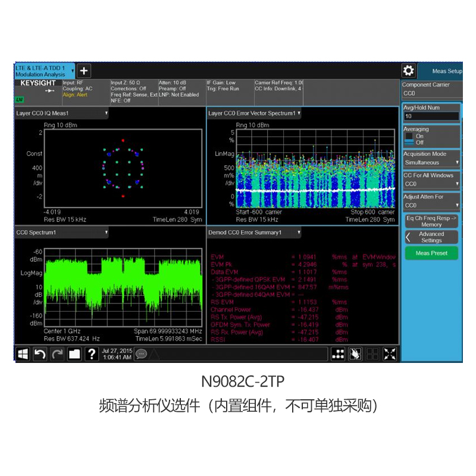476x476 pixels.
Task: Toggle touch hand gesture icon
Action: click(355, 353)
